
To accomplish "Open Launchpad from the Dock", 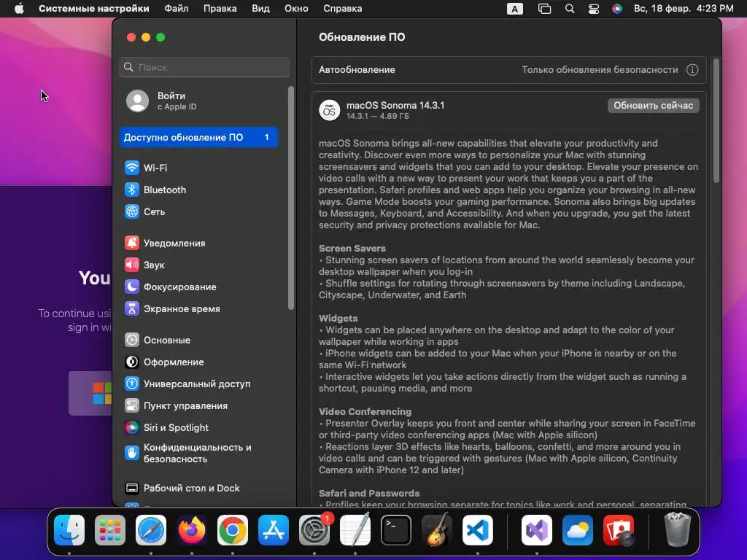I will [x=110, y=530].
